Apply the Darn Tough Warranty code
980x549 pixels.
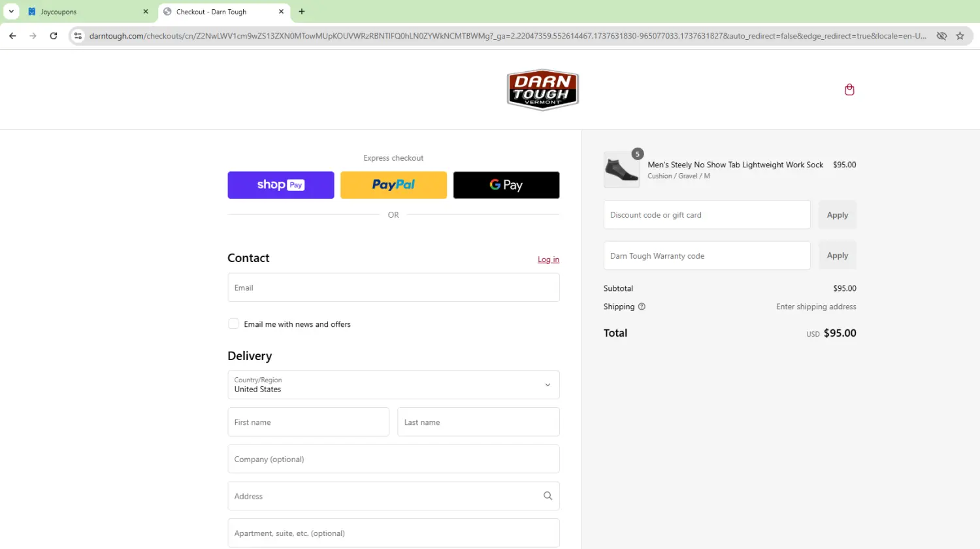(837, 256)
